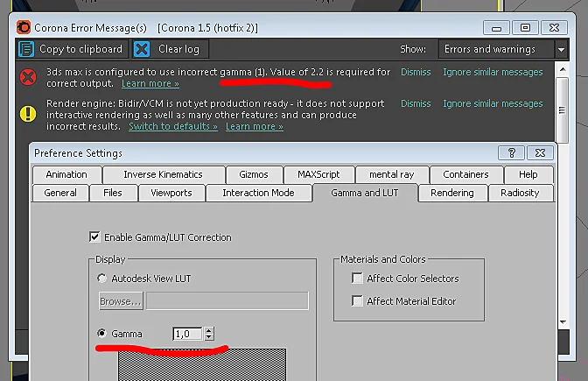Switch to the Radiosity tab
Image resolution: width=588 pixels, height=381 pixels.
[x=520, y=193]
